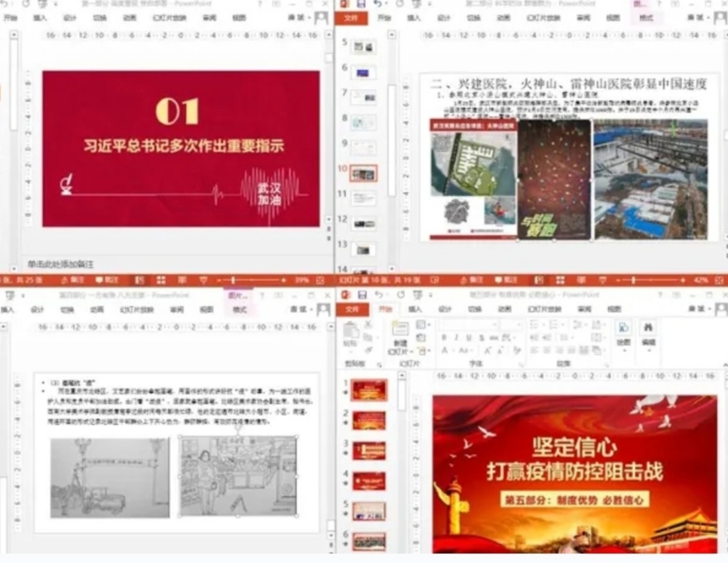Image resolution: width=728 pixels, height=563 pixels.
Task: Click the Save icon in bottom-right PowerPoint window
Action: pos(362,295)
